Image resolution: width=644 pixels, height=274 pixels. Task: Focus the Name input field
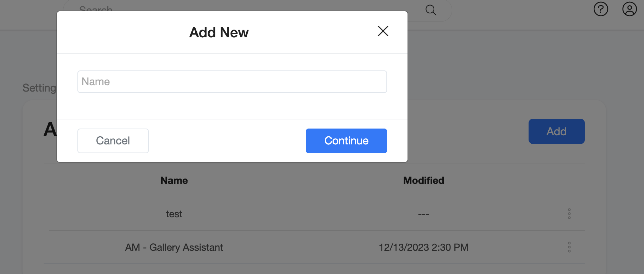click(x=232, y=82)
